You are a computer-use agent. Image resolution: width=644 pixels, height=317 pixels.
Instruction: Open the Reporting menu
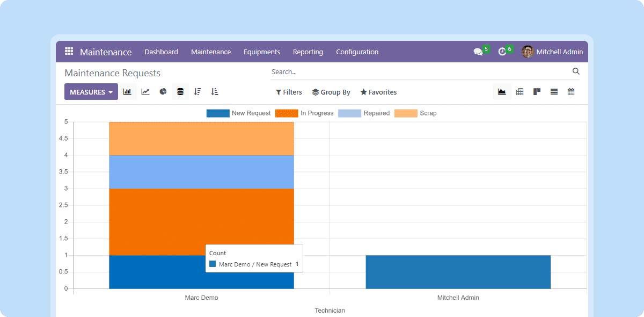click(308, 52)
